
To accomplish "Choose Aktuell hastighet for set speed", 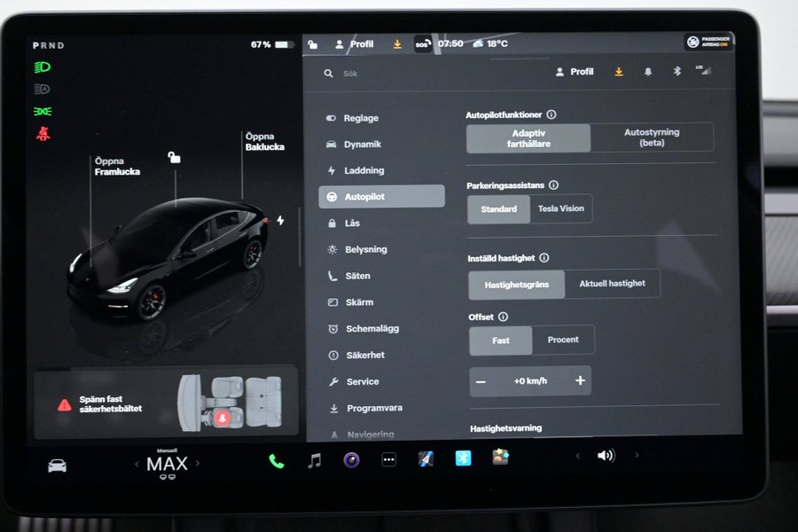I will [x=612, y=284].
